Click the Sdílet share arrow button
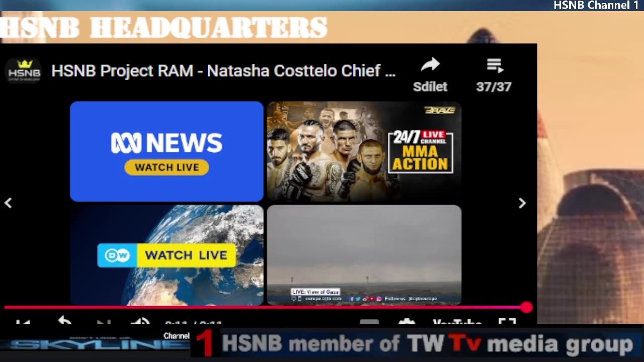Image resolution: width=644 pixels, height=362 pixels. click(x=430, y=74)
